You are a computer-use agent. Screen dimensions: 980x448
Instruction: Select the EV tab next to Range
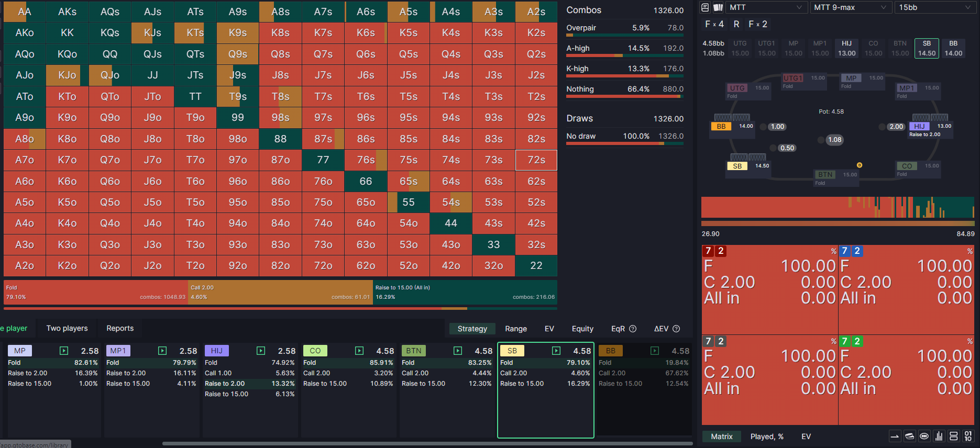tap(549, 329)
